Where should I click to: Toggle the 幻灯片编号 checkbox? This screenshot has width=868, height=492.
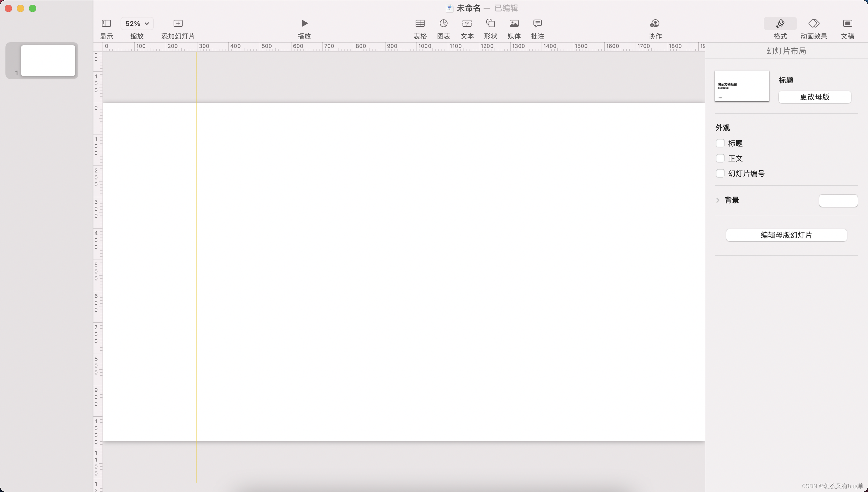[x=720, y=173]
